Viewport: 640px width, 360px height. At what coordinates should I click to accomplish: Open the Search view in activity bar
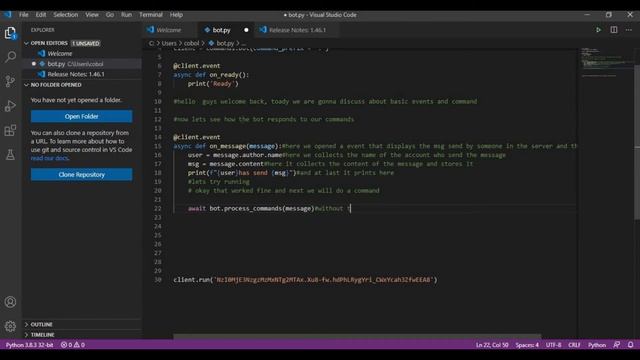pos(10,57)
